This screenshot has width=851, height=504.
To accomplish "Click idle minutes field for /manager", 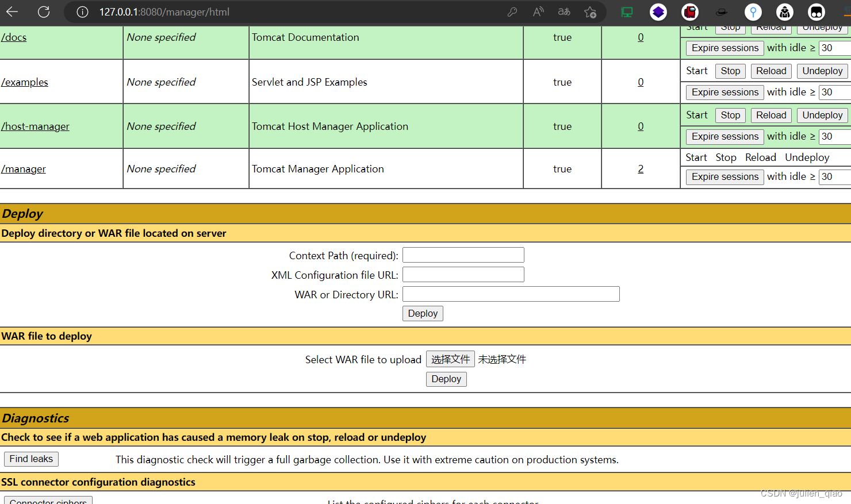I will (835, 176).
